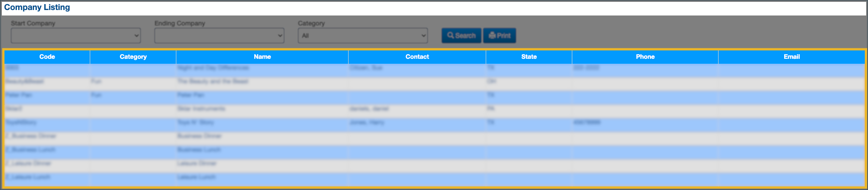This screenshot has width=868, height=190.
Task: Select the Peter Pan company name
Action: [x=191, y=95]
